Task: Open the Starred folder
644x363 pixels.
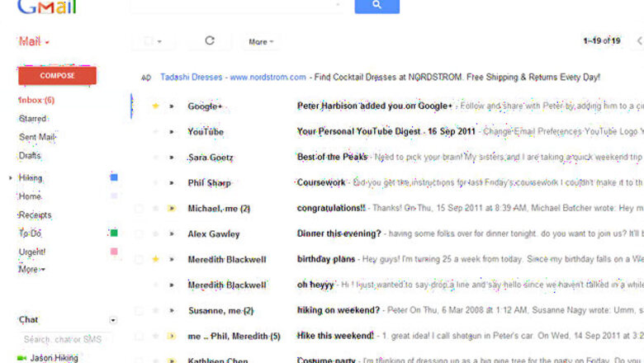Action: point(32,119)
